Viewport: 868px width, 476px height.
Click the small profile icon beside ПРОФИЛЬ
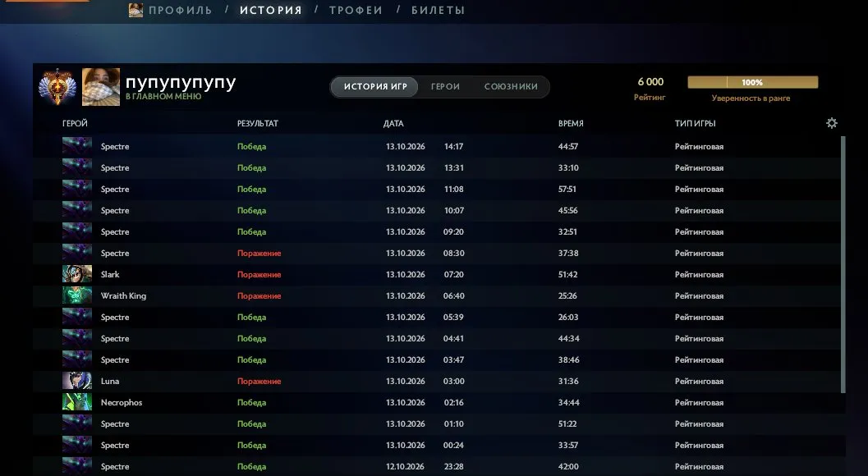point(135,10)
